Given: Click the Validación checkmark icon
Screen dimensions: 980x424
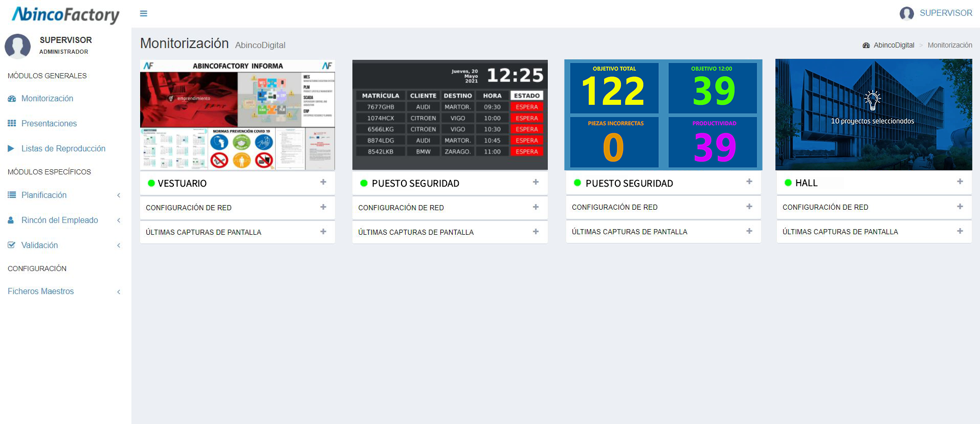Looking at the screenshot, I should [x=12, y=245].
